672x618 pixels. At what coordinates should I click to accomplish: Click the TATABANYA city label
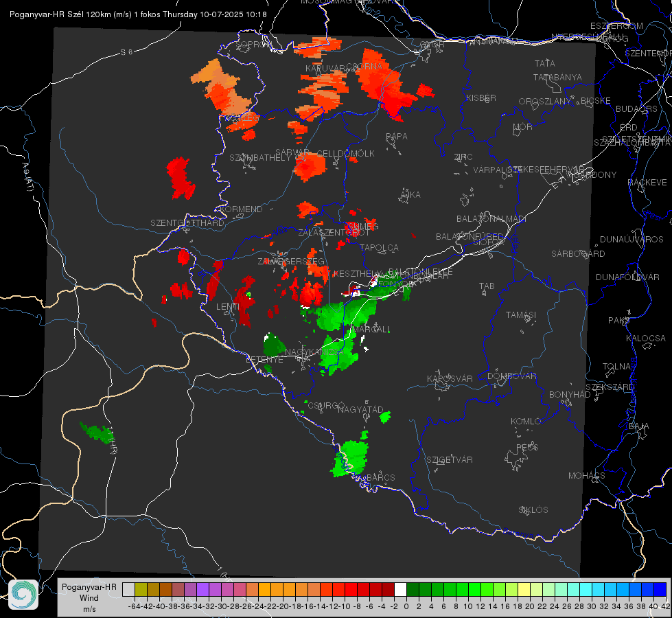click(557, 77)
